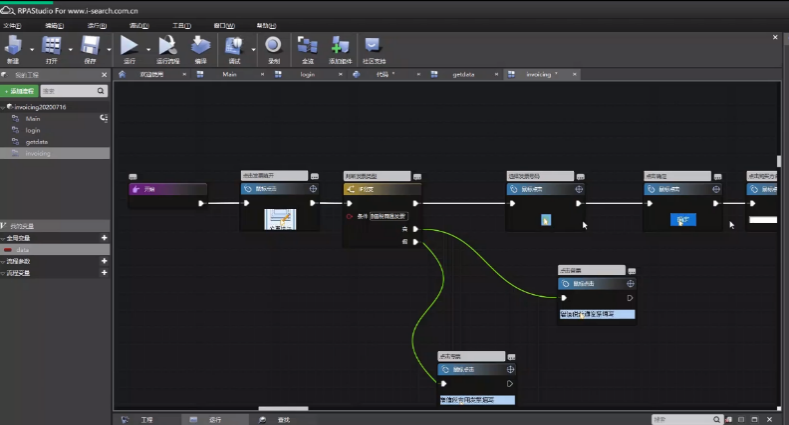This screenshot has height=425, width=789.
Task: Switch to the login tab
Action: (308, 75)
